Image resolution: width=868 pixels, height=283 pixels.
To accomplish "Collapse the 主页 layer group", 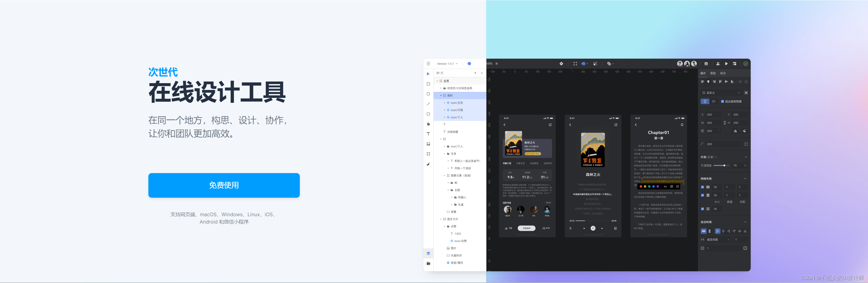I will (437, 81).
